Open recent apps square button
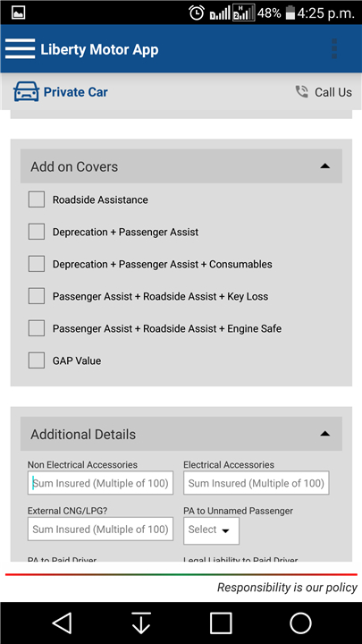 coord(221,623)
